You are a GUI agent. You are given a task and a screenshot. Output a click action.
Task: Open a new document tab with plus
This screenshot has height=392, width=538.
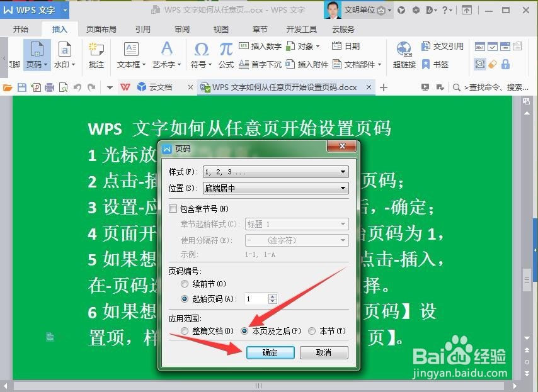pos(384,87)
